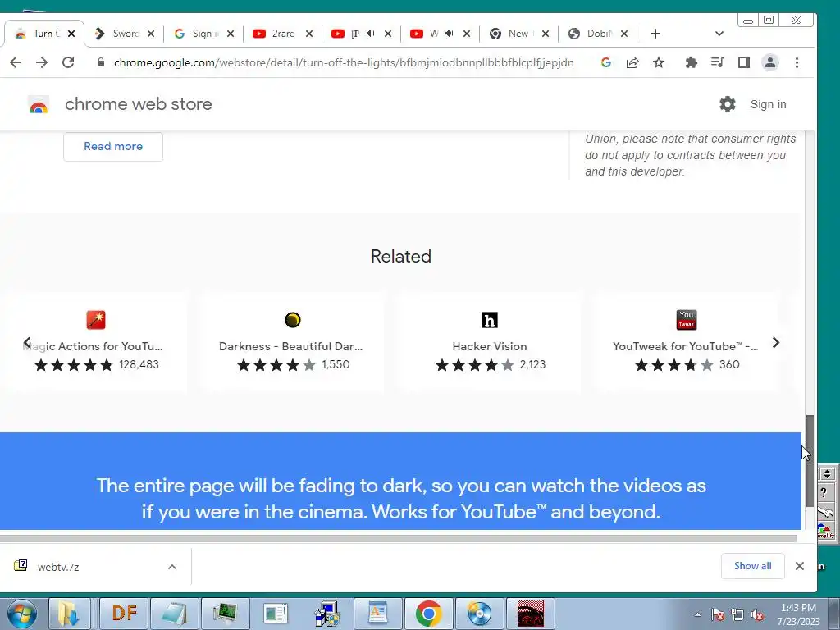Open the Darkness - Beautiful Dark extension title
This screenshot has width=840, height=630.
coord(291,347)
